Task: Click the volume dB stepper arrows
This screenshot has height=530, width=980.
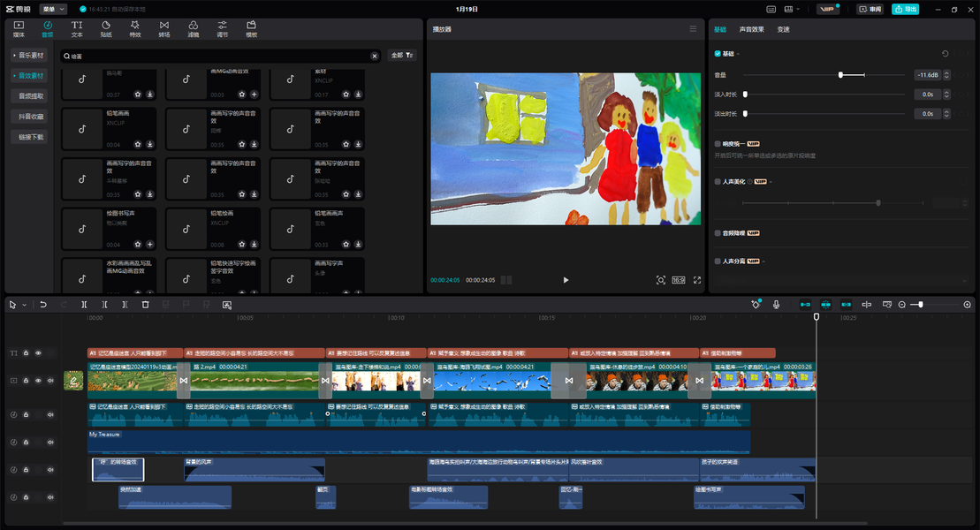Action: coord(947,75)
